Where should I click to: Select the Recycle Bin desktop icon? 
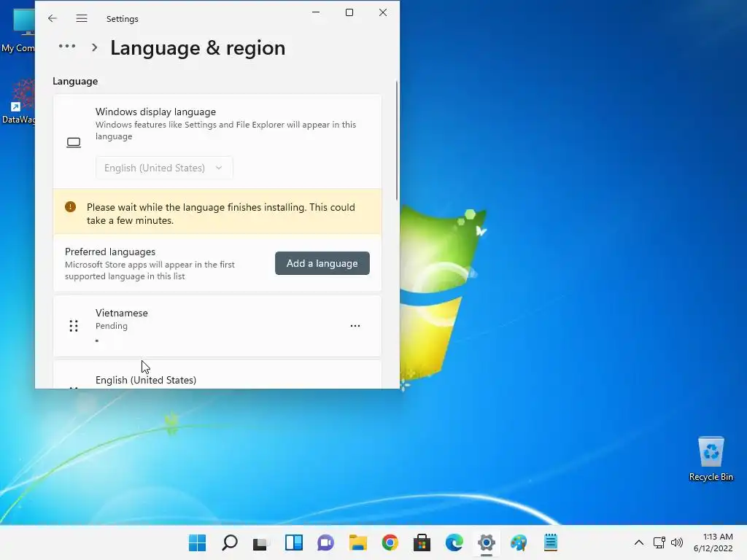[x=711, y=459]
